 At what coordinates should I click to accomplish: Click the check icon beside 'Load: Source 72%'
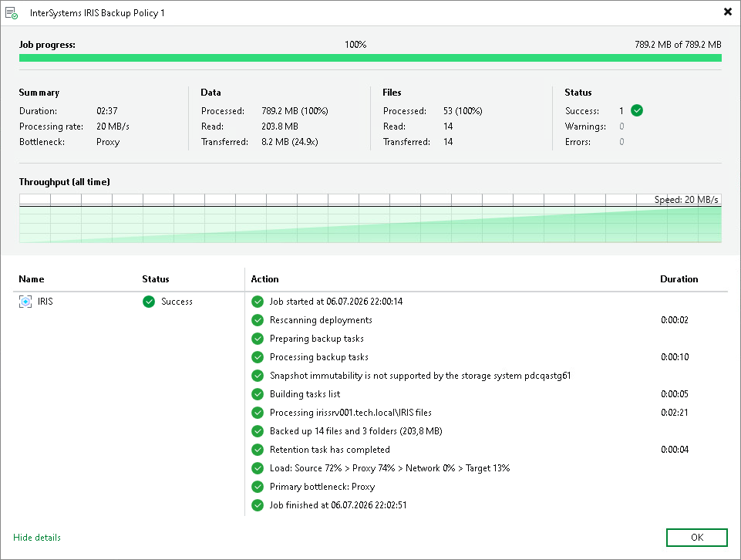point(258,468)
